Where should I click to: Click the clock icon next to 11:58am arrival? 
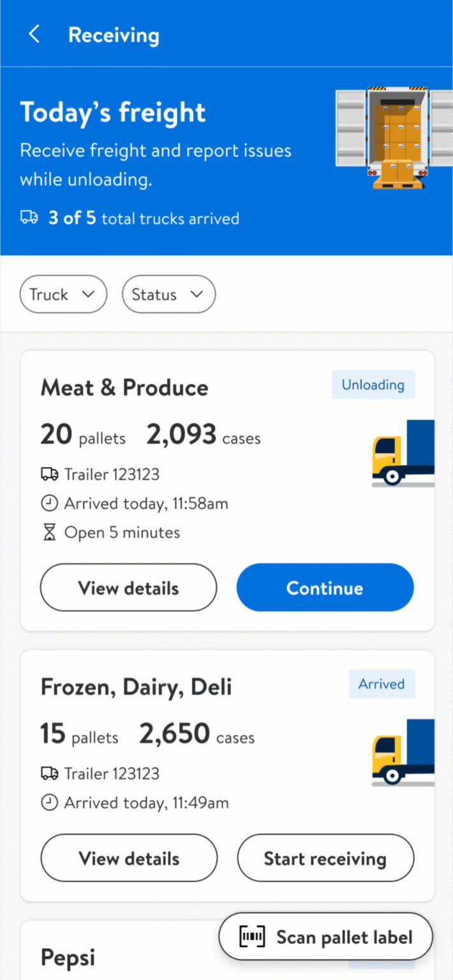click(50, 503)
